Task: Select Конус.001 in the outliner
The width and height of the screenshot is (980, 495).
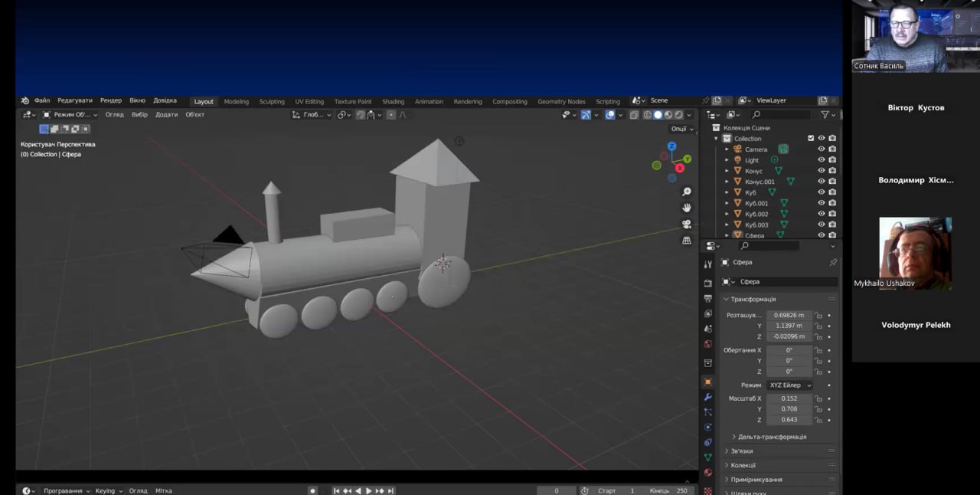Action: click(x=759, y=182)
